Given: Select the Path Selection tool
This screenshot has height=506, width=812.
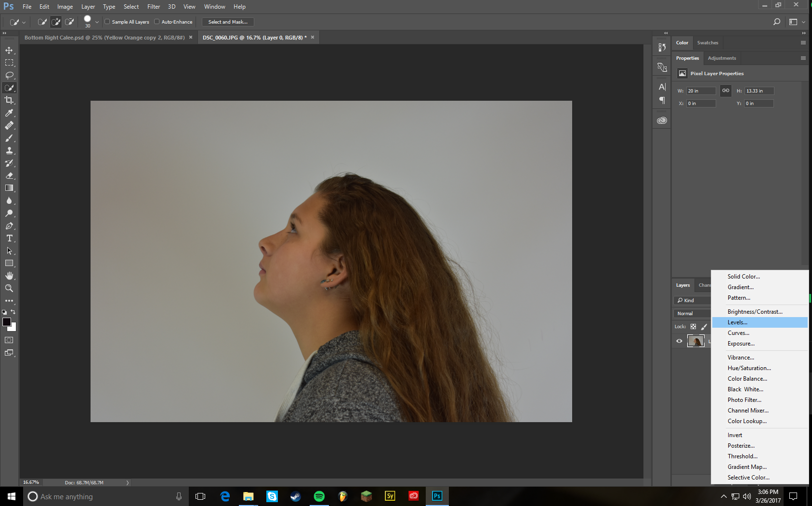Looking at the screenshot, I should (x=9, y=251).
